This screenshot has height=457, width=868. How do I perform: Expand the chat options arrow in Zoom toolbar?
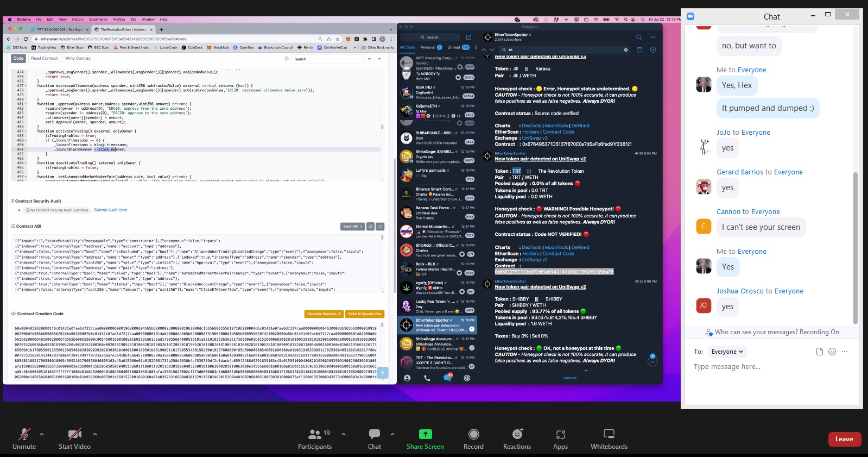[x=392, y=434]
